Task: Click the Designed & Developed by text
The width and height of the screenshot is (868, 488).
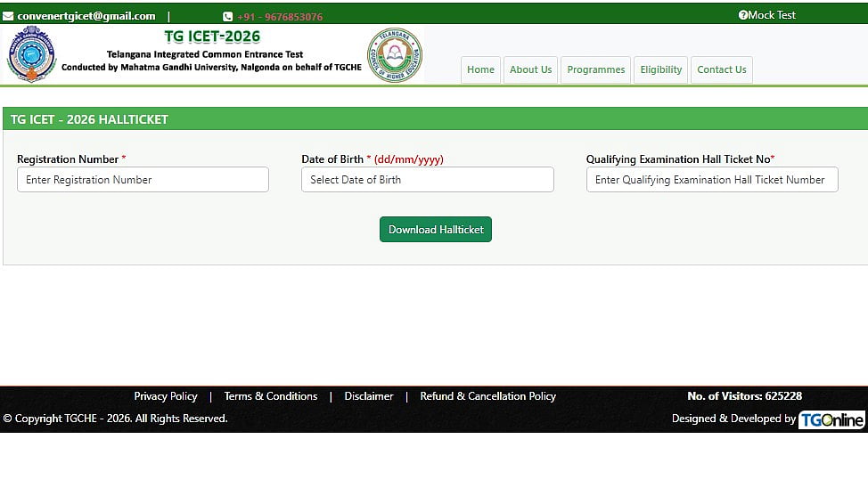Action: (733, 419)
